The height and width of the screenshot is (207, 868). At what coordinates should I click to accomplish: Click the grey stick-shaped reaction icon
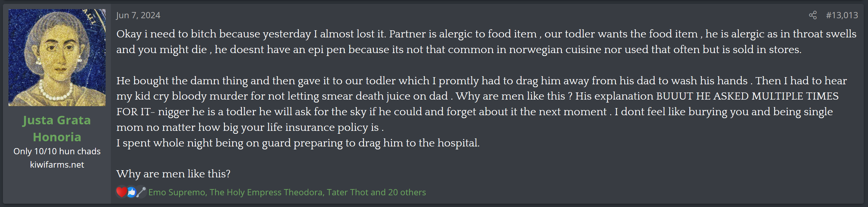(x=141, y=192)
